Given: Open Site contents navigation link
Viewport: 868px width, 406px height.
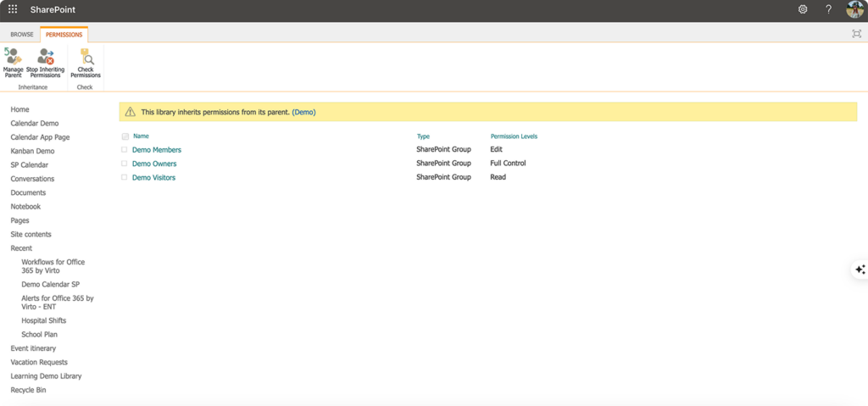Looking at the screenshot, I should click(x=31, y=234).
